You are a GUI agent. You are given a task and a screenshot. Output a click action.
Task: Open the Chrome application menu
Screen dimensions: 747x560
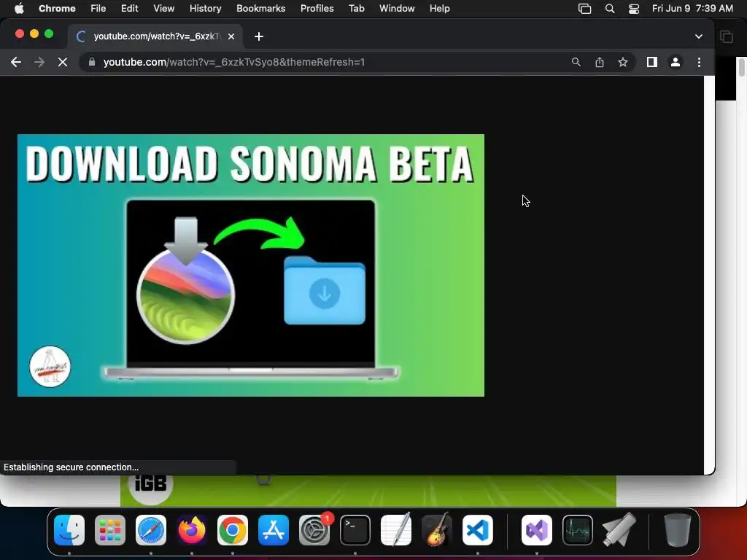57,8
